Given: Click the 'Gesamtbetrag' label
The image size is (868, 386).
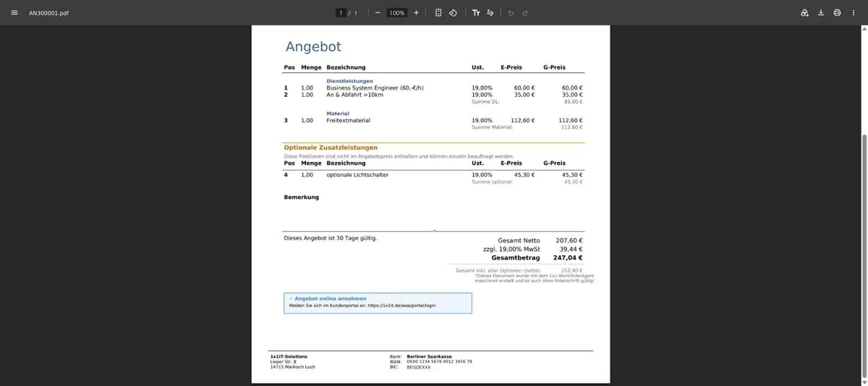Looking at the screenshot, I should (x=515, y=258).
